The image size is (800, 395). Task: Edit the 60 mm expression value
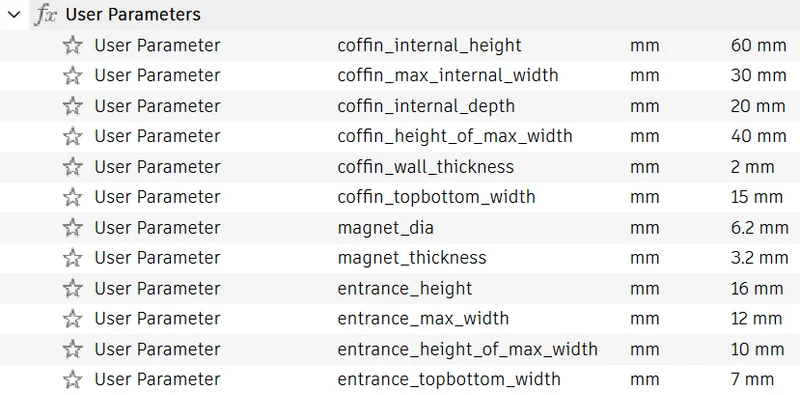click(758, 45)
